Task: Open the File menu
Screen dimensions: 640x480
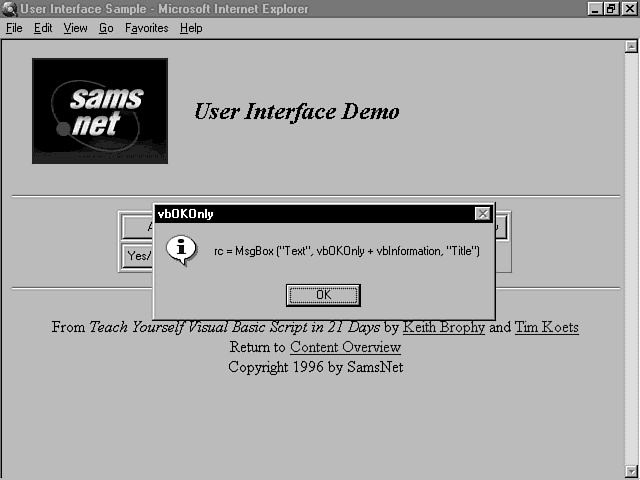Action: tap(14, 28)
